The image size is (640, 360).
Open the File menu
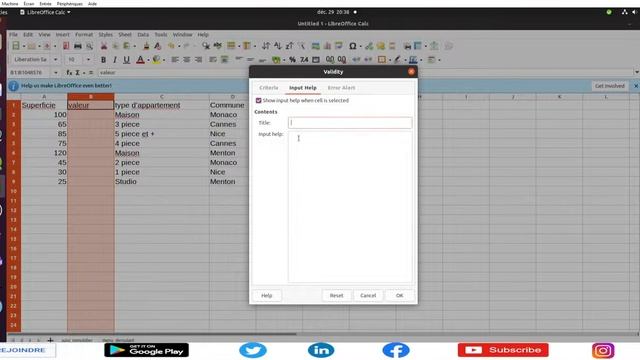click(13, 35)
